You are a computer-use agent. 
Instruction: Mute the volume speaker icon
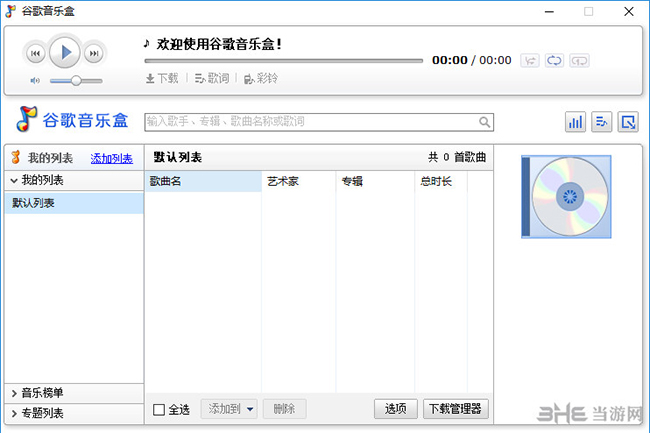[x=35, y=81]
